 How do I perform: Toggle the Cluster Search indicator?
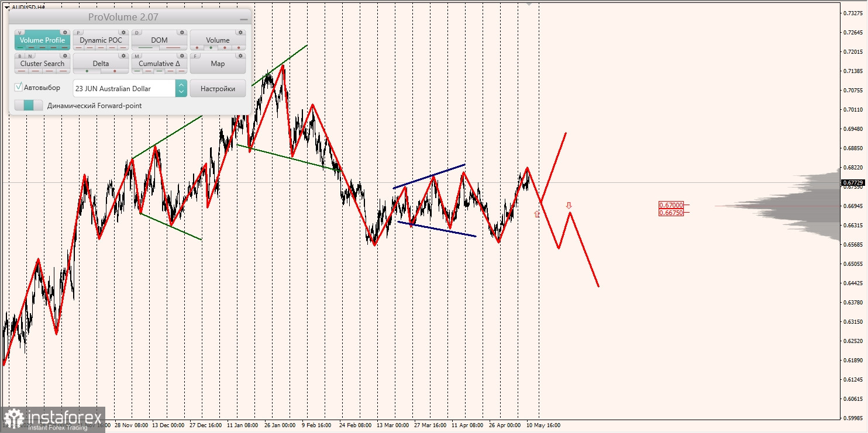[x=42, y=64]
